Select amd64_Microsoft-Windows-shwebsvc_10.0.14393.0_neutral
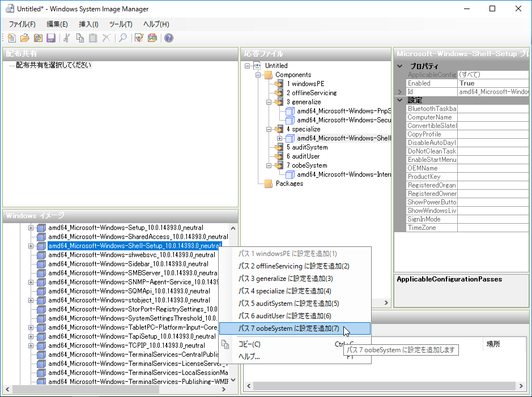The width and height of the screenshot is (532, 397). pos(131,255)
